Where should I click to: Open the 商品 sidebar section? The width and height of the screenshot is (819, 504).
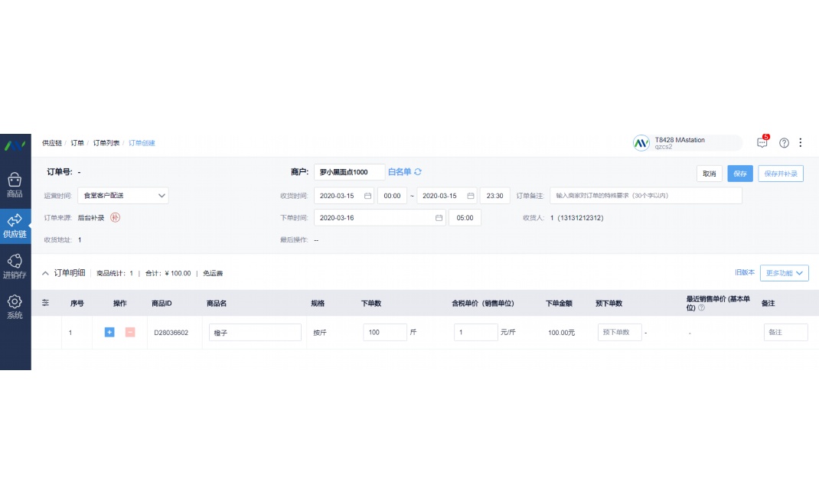click(x=15, y=184)
